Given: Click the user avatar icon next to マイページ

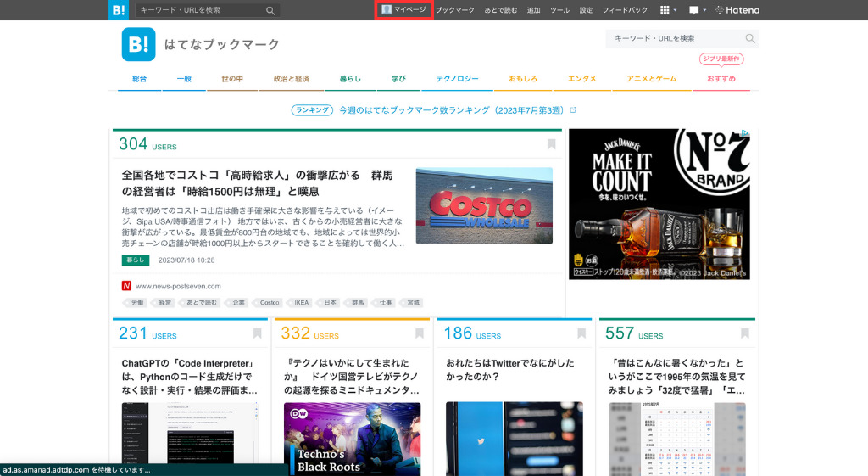Looking at the screenshot, I should (x=387, y=9).
